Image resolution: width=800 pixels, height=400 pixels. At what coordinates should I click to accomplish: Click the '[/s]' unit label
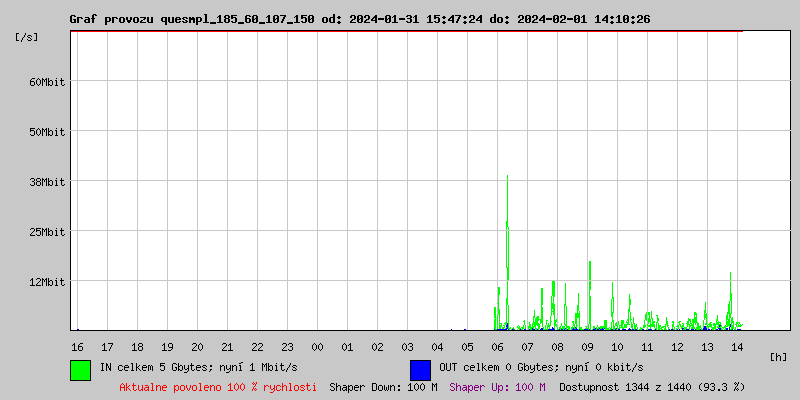(x=27, y=37)
